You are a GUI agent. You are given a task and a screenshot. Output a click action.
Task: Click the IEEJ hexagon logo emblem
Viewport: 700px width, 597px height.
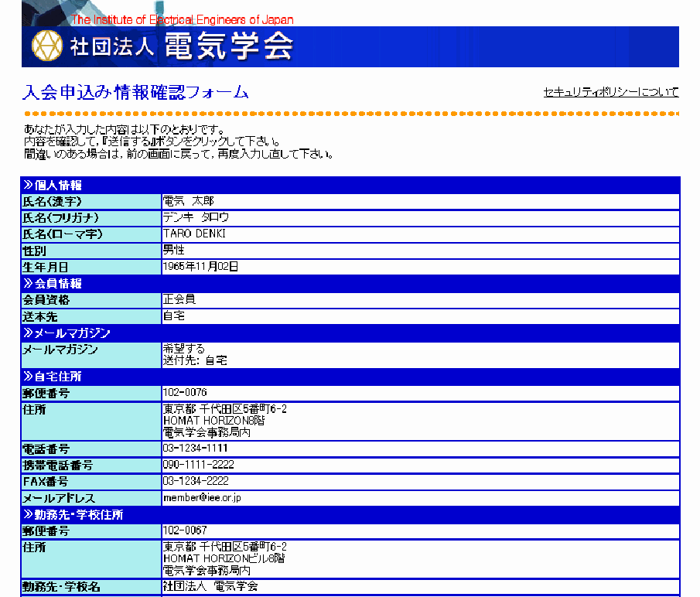pos(46,46)
